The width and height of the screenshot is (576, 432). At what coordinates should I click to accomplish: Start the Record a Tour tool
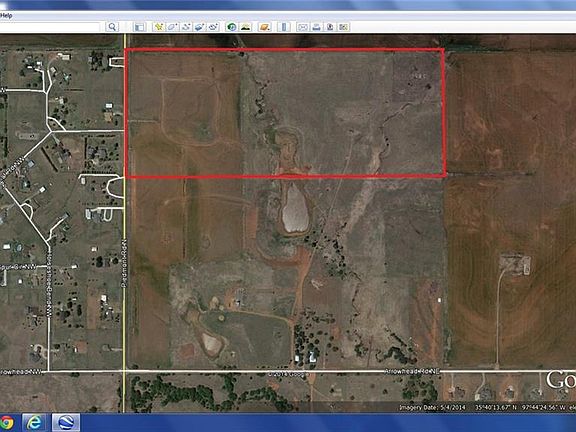point(213,27)
